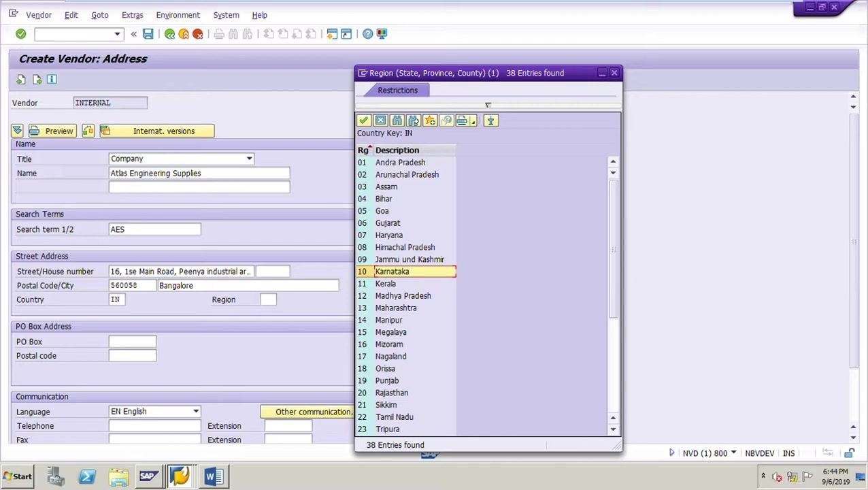
Task: Select Kerala in the region list
Action: click(x=385, y=284)
